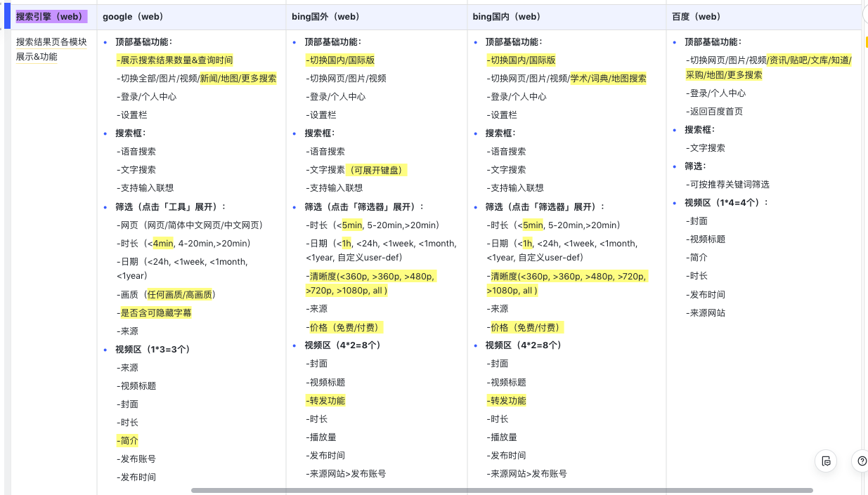Click 返回百度首页 in the 百度 column
The height and width of the screenshot is (495, 868).
715,112
